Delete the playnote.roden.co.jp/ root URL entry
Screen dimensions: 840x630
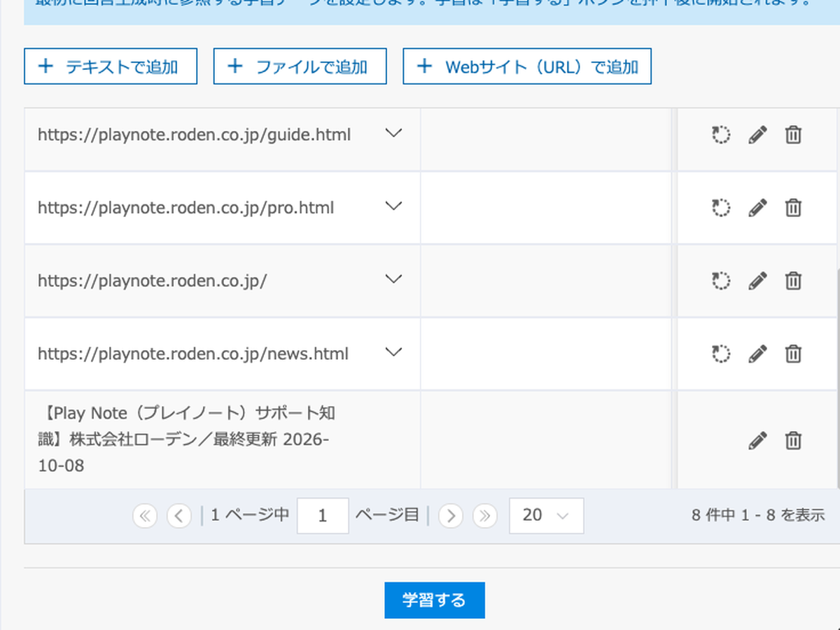[x=793, y=281]
